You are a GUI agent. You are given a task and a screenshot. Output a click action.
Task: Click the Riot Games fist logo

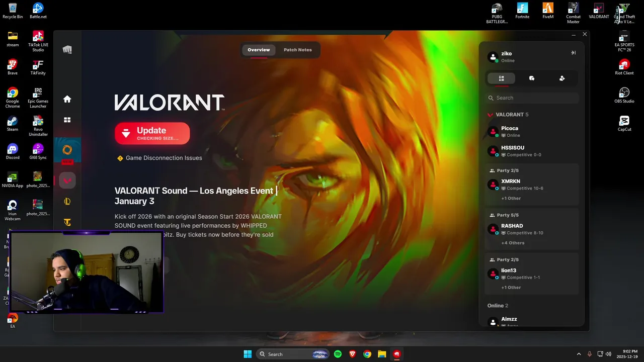coord(67,49)
